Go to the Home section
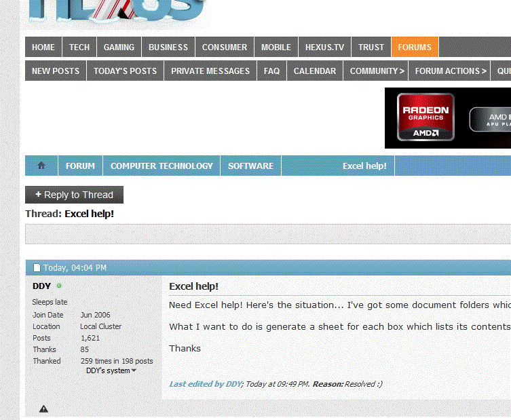This screenshot has height=420, width=511. point(43,47)
